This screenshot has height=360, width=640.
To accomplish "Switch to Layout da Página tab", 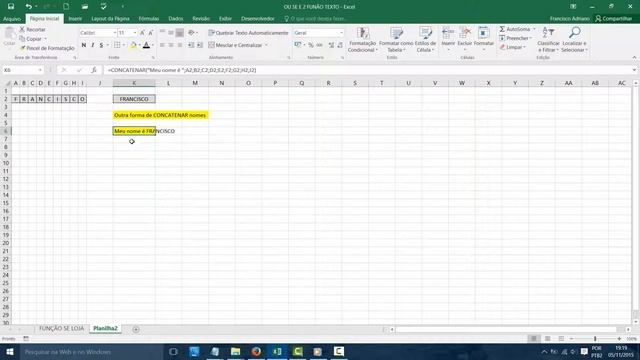I will click(x=110, y=19).
